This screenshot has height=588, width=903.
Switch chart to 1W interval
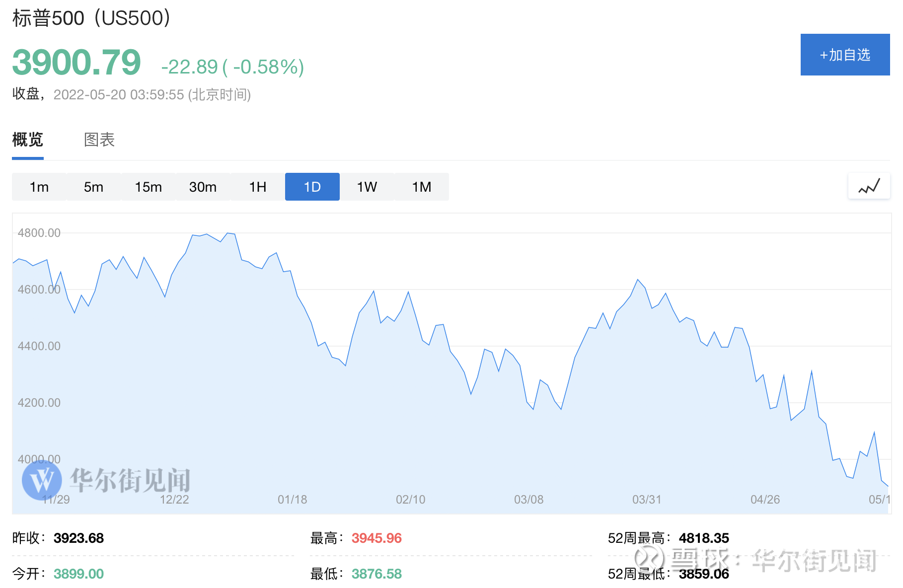367,187
